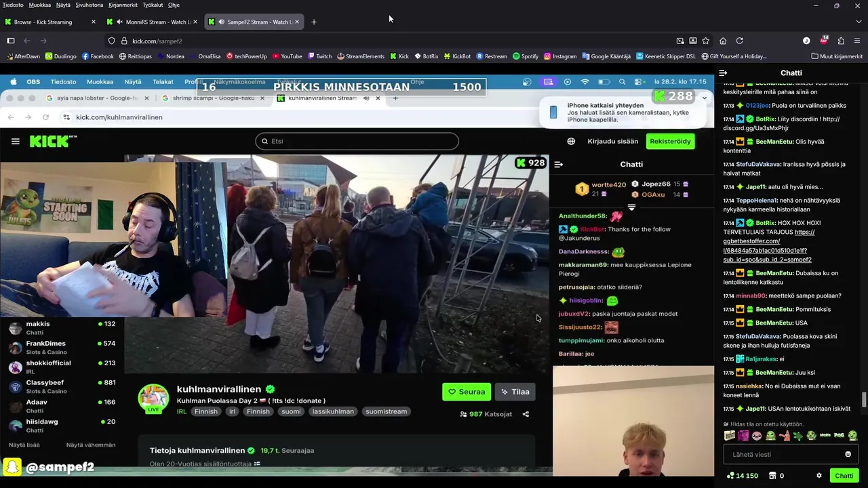Image resolution: width=868 pixels, height=488 pixels.
Task: Click Näytä vähemmän in channel sidebar
Action: pos(91,445)
